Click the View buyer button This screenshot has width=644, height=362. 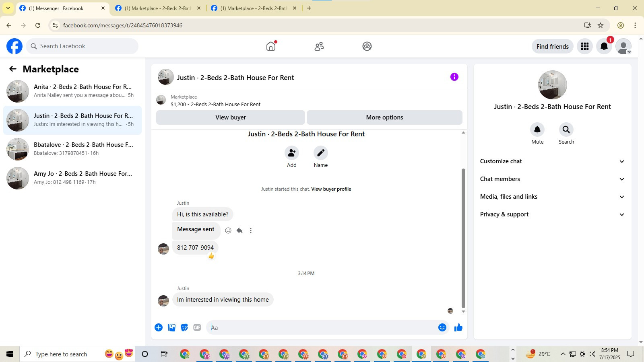click(x=231, y=117)
